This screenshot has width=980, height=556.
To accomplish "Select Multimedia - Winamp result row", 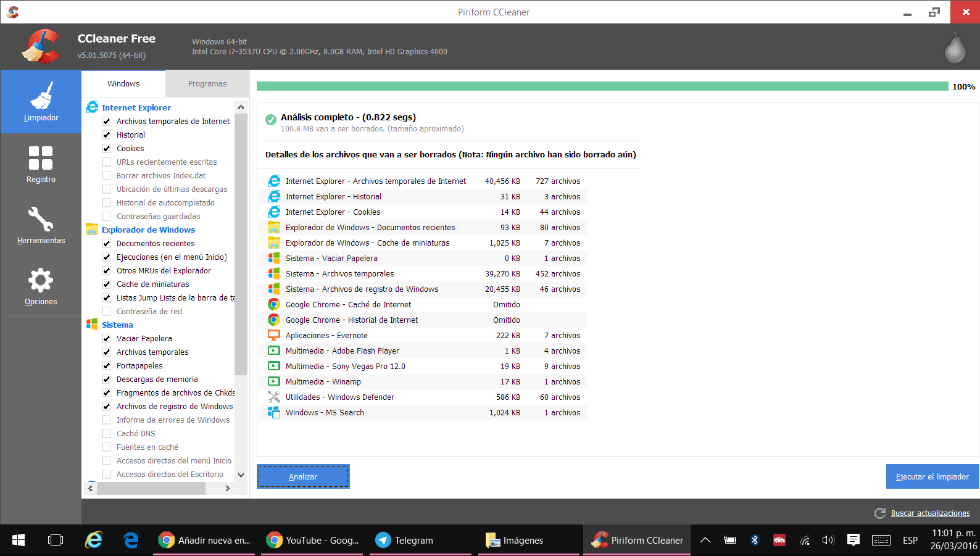I will click(423, 381).
